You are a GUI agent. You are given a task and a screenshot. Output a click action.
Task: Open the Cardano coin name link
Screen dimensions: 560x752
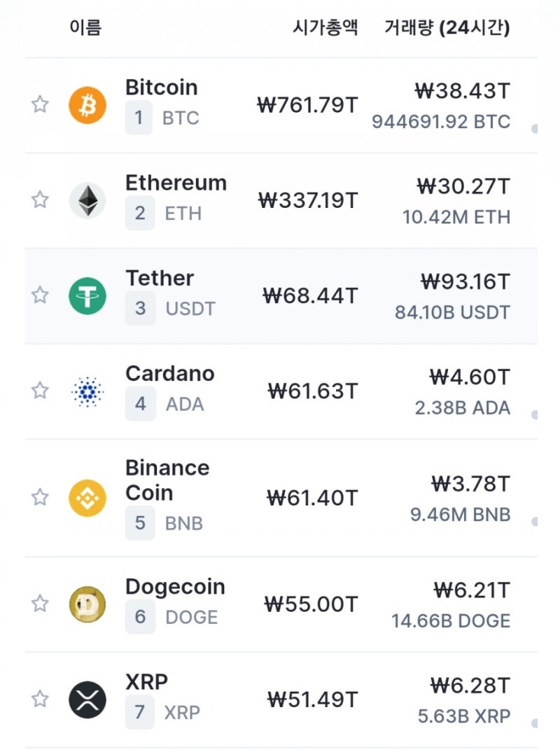tap(169, 374)
